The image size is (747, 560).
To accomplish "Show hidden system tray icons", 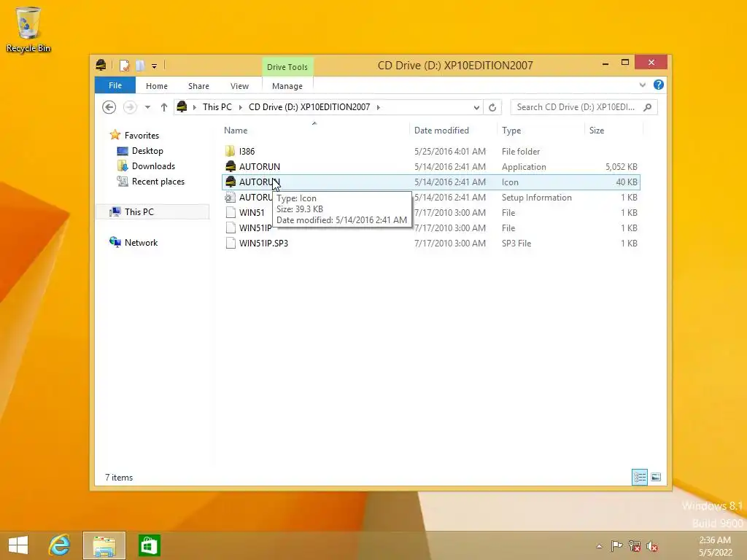I will point(600,546).
